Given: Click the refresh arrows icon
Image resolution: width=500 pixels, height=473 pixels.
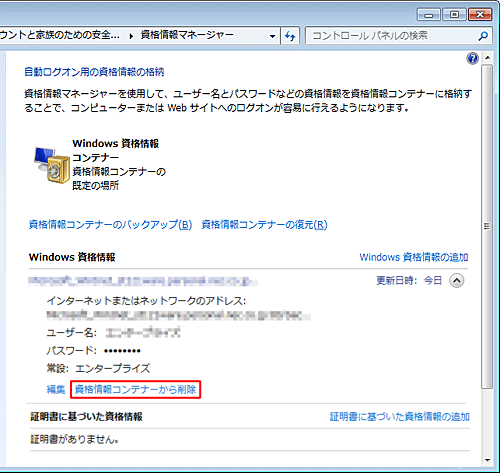Looking at the screenshot, I should [x=290, y=36].
